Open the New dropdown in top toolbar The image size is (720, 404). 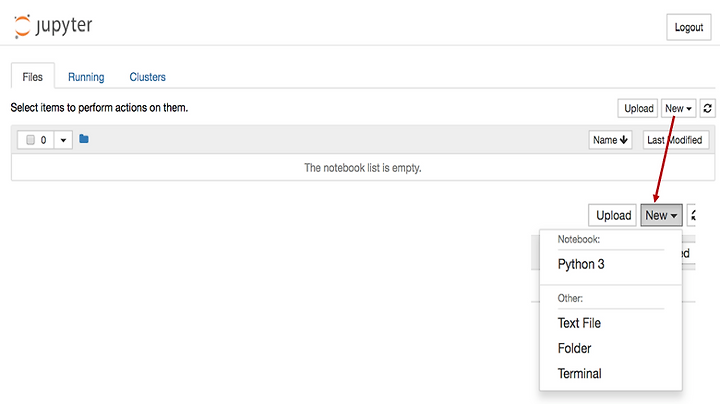pos(678,108)
